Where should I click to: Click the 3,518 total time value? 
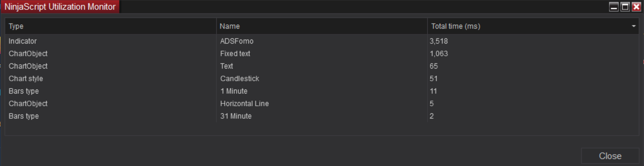439,41
